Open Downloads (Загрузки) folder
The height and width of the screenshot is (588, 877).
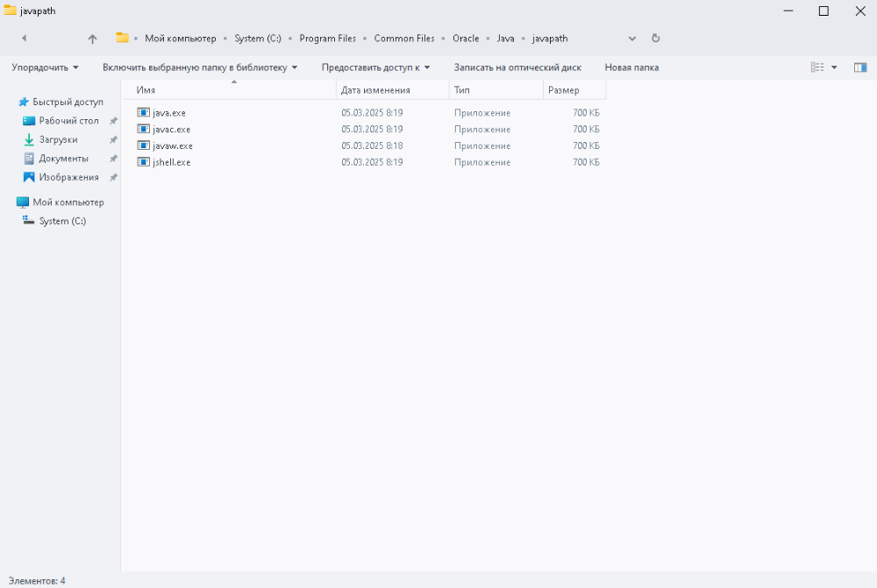coord(58,139)
